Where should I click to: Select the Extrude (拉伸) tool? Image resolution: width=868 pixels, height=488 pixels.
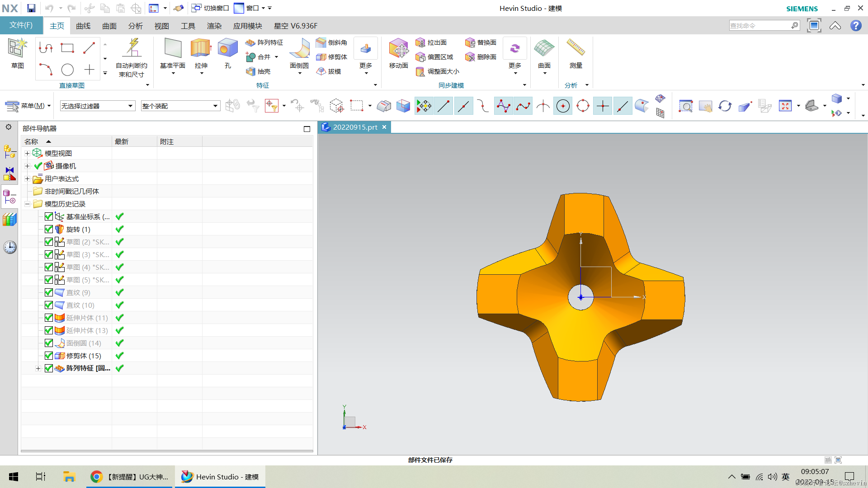pos(201,48)
